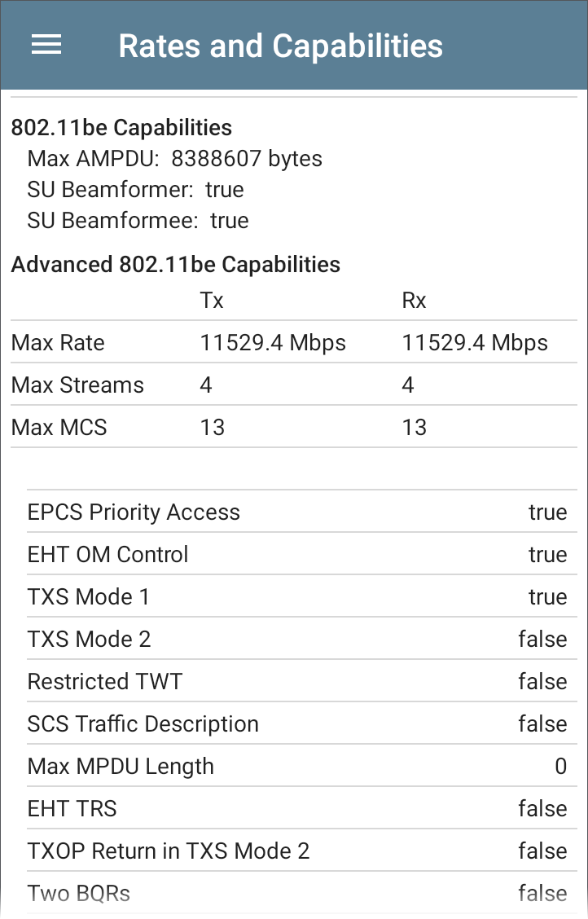Tap the Restricted TWT row
The image size is (588, 919).
[x=296, y=682]
